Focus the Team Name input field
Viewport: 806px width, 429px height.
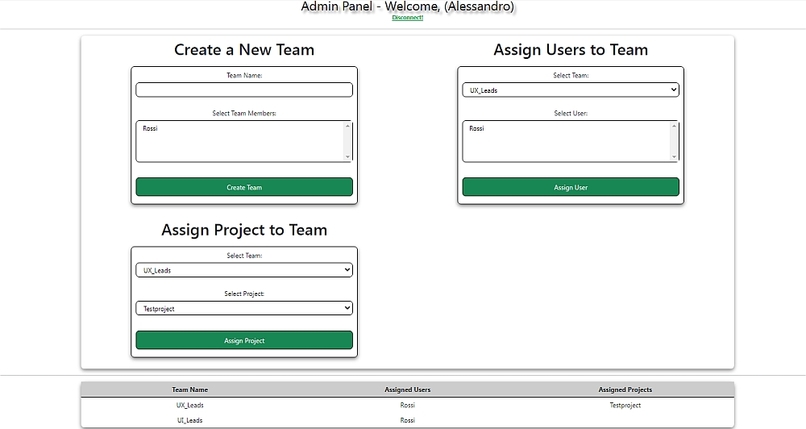[244, 90]
